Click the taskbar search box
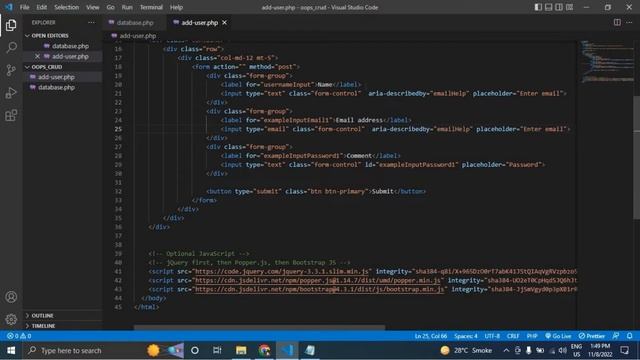 pos(82,350)
